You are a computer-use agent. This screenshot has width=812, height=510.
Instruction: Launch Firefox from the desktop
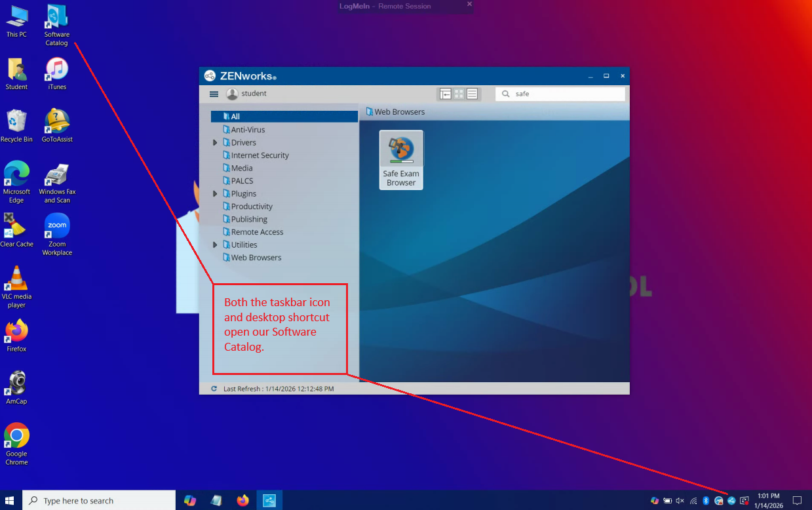(x=16, y=336)
